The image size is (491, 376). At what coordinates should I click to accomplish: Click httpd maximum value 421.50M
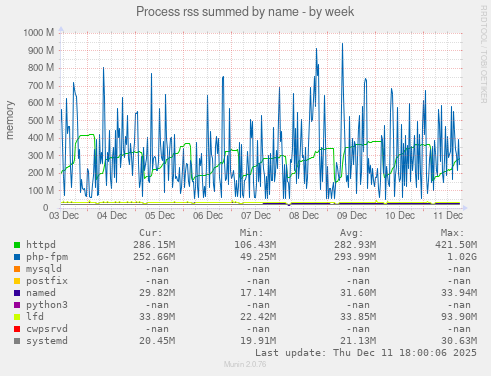(456, 245)
